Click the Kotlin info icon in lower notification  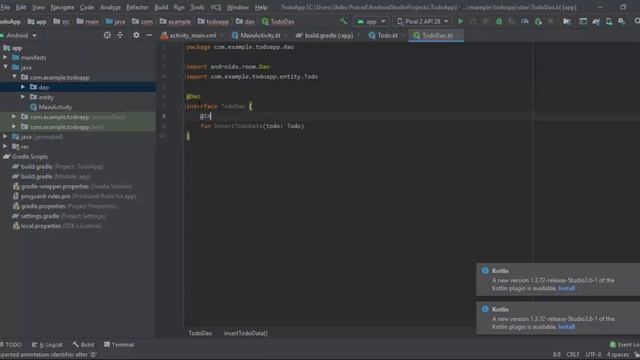click(x=485, y=309)
